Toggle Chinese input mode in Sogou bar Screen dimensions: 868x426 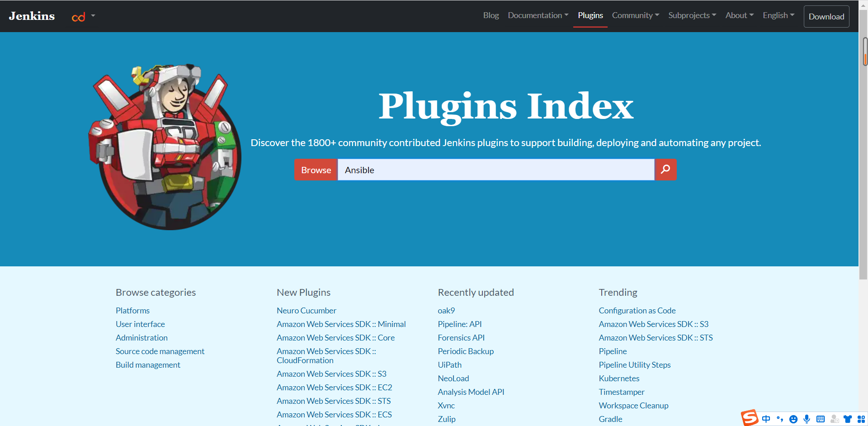766,419
